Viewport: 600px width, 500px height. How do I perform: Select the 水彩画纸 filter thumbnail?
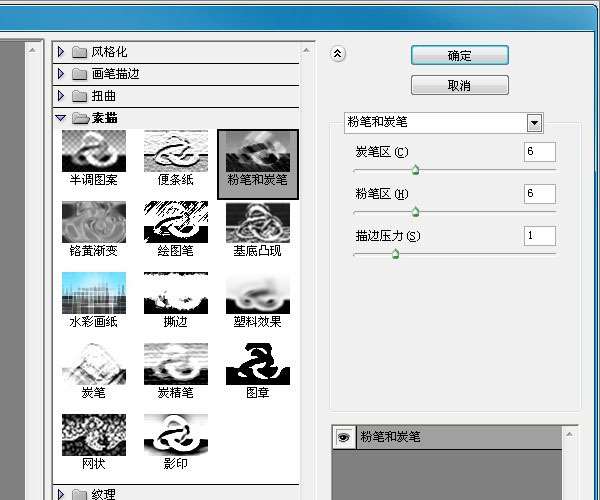click(94, 293)
